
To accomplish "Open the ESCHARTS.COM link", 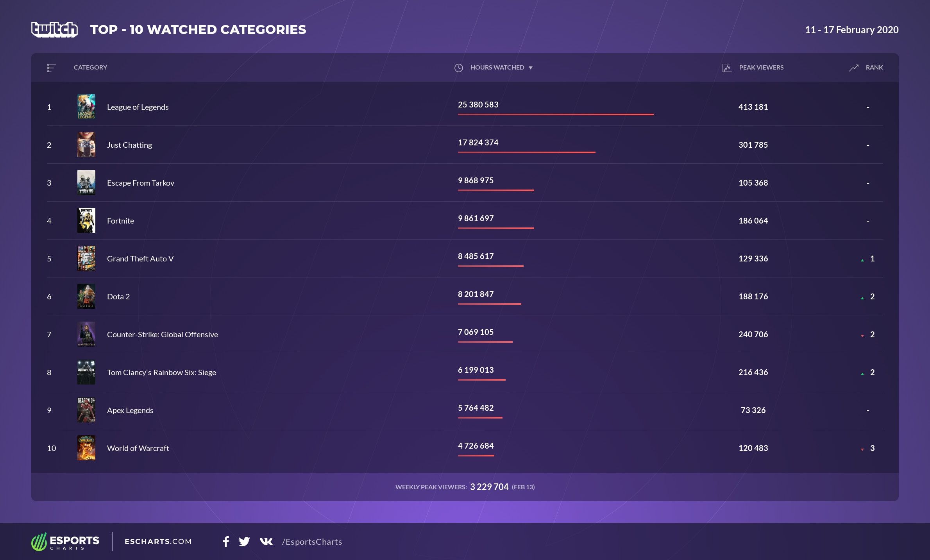I will coord(157,542).
